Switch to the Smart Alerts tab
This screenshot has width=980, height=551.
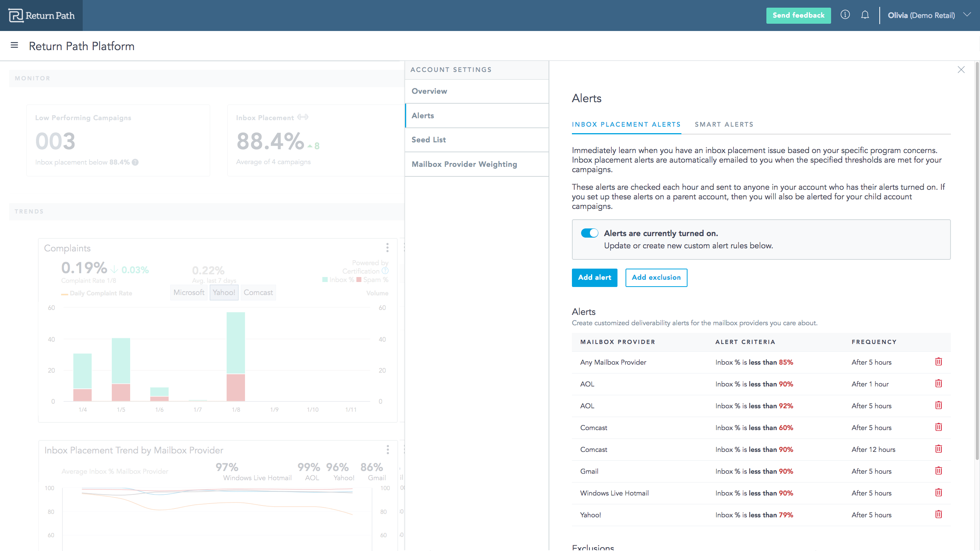(724, 124)
